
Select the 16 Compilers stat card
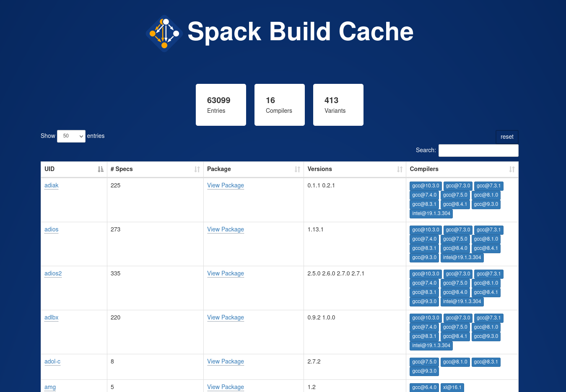(x=280, y=105)
